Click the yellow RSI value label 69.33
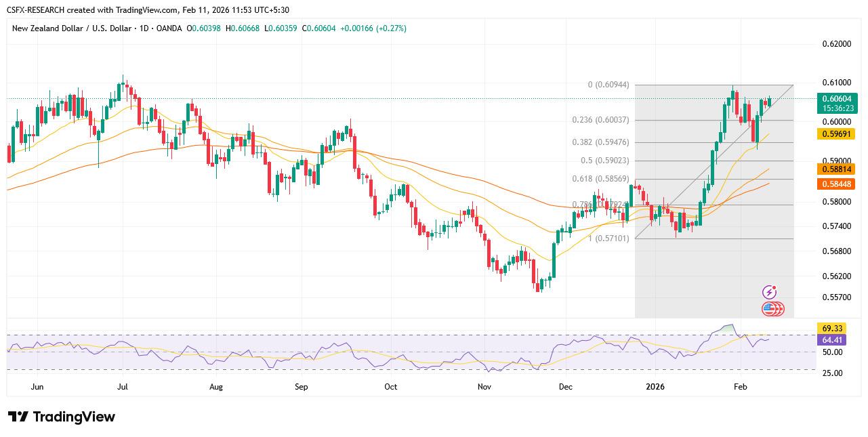Screen dimensions: 868x437 point(831,328)
